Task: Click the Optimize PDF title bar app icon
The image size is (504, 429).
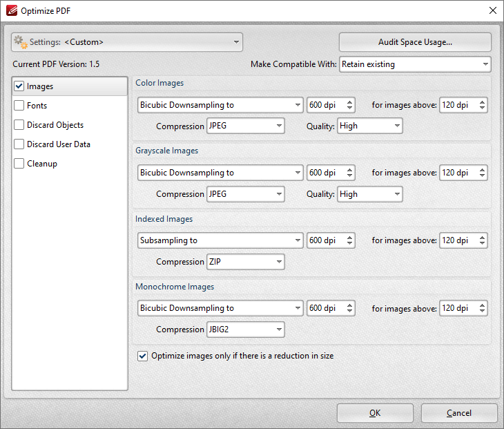Action: click(11, 10)
